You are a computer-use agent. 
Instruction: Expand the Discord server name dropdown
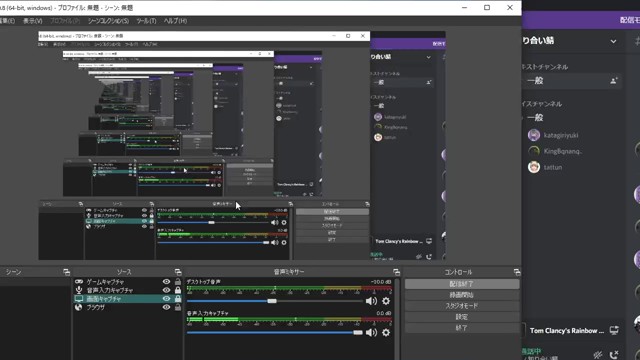613,41
